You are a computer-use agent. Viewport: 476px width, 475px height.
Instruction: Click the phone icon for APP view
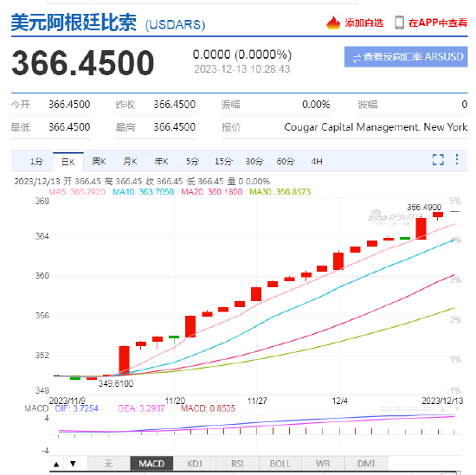coord(399,22)
